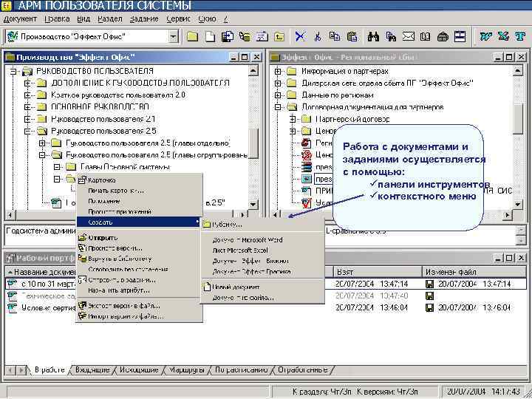Viewport: 532px width, 399px height.
Task: Open the library selector dropdown arrow
Action: coord(174,36)
